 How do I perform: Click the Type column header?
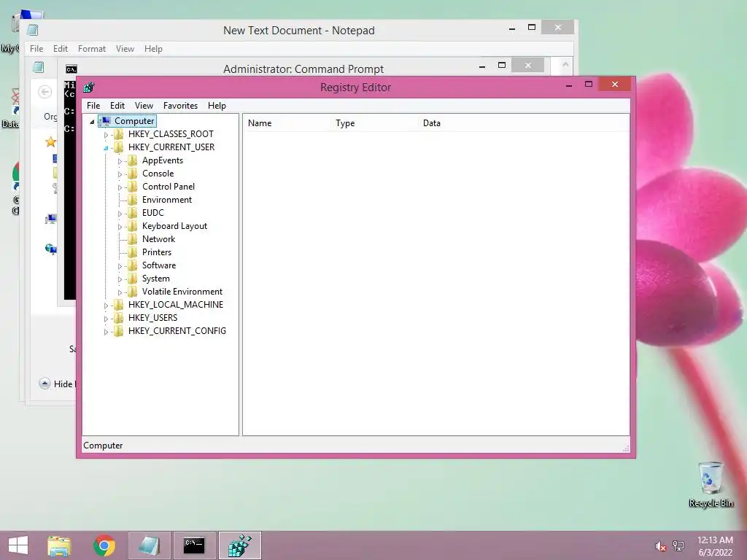click(374, 122)
